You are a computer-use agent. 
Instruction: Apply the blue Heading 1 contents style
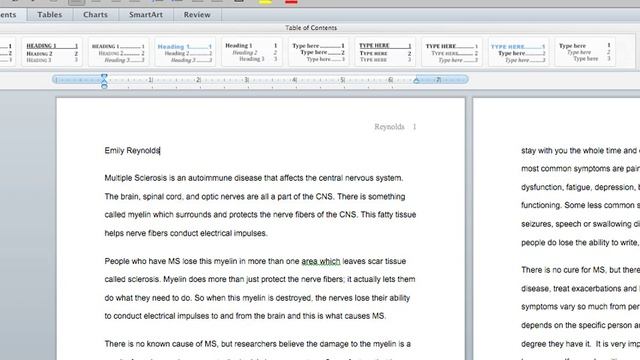184,52
